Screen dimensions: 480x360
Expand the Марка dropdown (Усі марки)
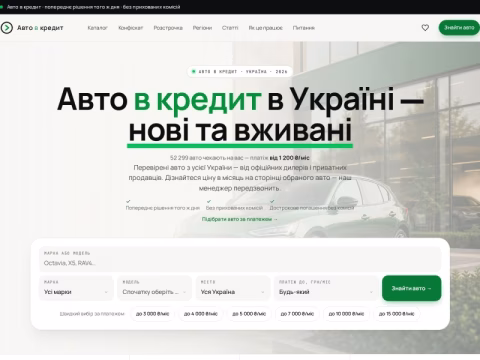pyautogui.click(x=76, y=288)
